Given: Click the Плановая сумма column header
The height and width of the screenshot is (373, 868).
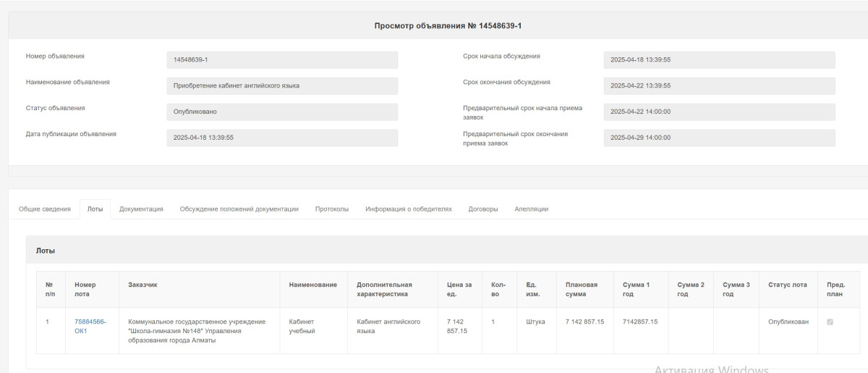Looking at the screenshot, I should point(582,289).
